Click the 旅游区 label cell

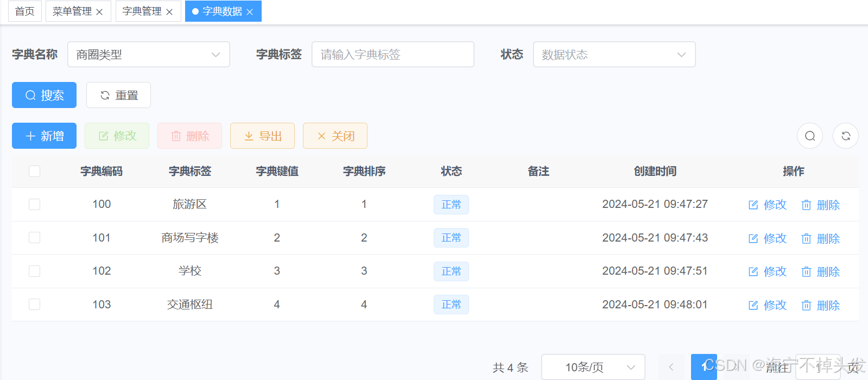click(x=189, y=204)
